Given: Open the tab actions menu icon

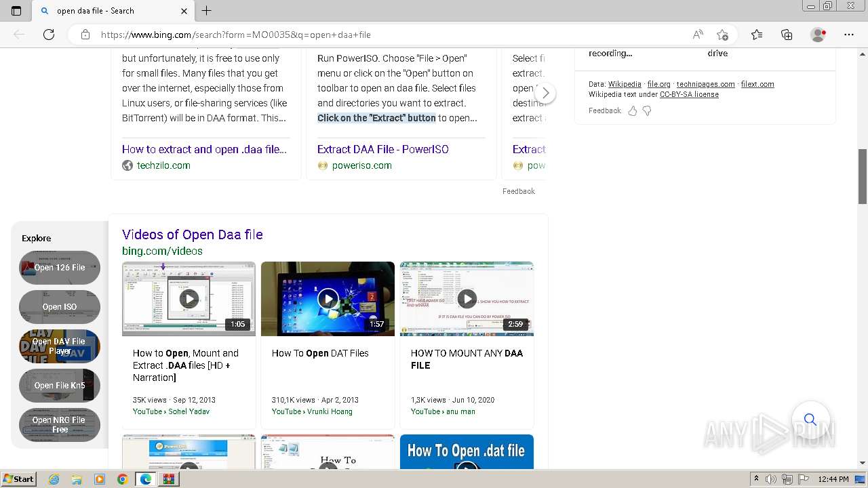Looking at the screenshot, I should (x=16, y=11).
